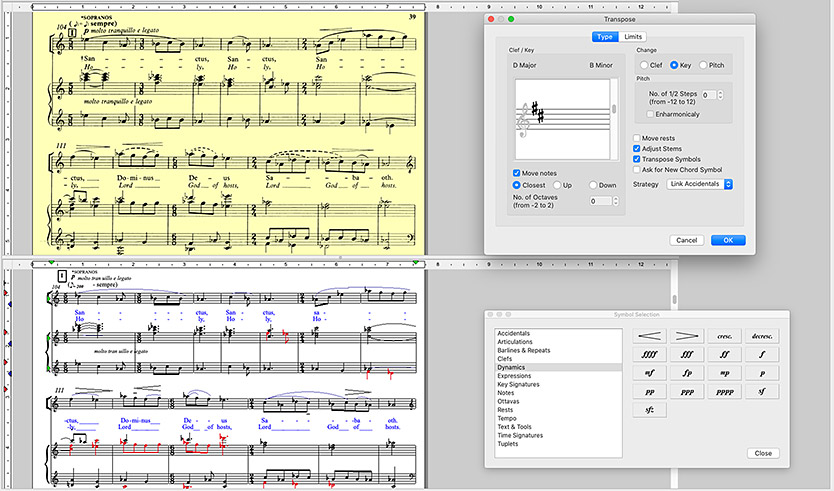
Task: Select the mp mezzo-piano symbol
Action: (724, 373)
